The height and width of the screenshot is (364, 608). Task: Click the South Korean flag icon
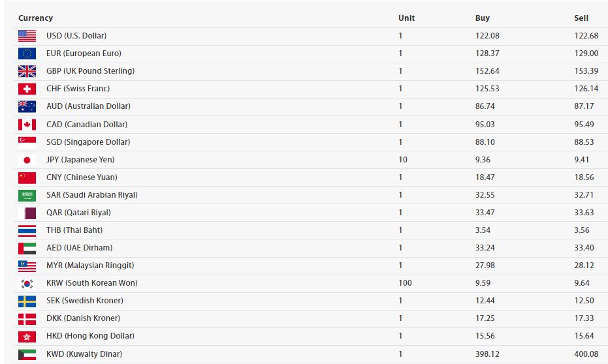[x=27, y=284]
